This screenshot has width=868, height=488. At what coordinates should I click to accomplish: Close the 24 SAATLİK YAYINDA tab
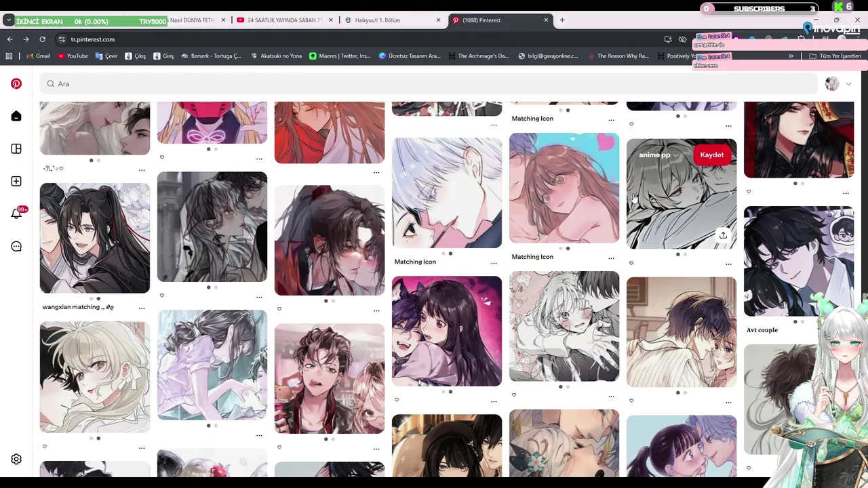point(330,20)
